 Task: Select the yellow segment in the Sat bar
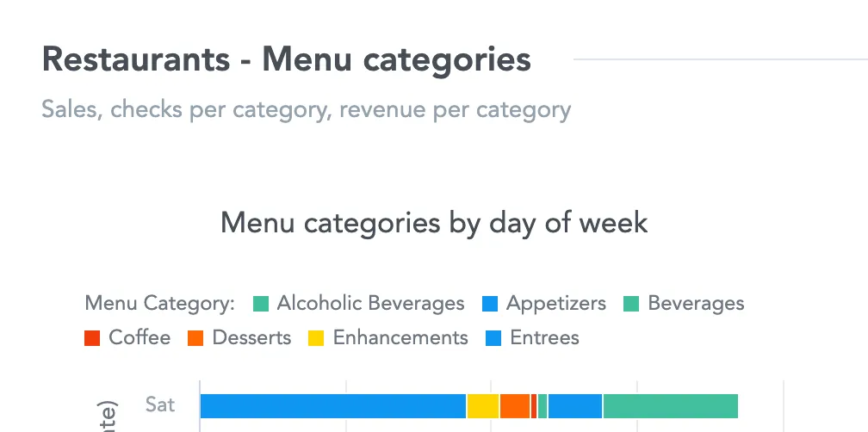coord(483,406)
